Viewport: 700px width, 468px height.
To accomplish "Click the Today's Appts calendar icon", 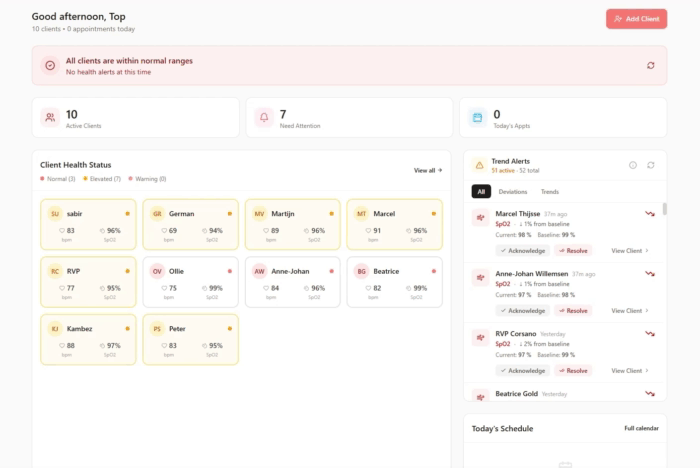I will pyautogui.click(x=478, y=118).
